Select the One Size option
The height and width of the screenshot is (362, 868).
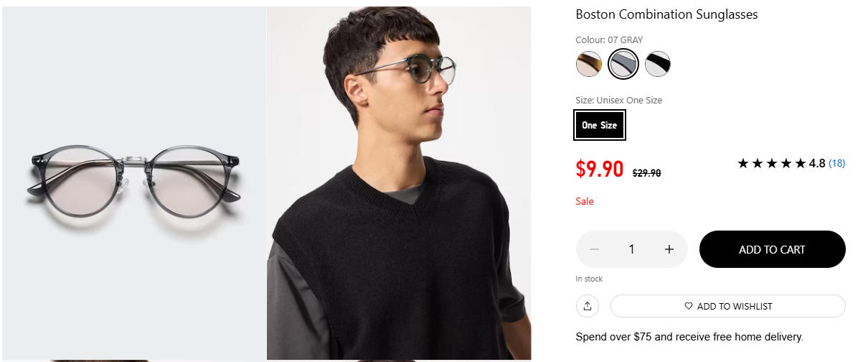pyautogui.click(x=600, y=125)
